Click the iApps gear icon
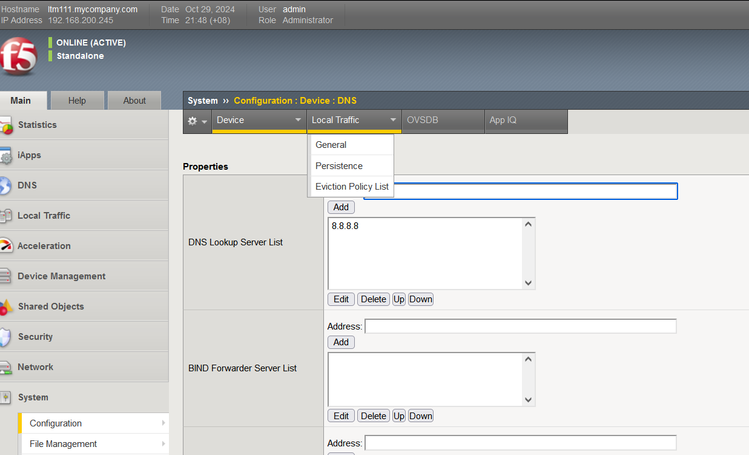This screenshot has height=455, width=749. click(x=6, y=156)
